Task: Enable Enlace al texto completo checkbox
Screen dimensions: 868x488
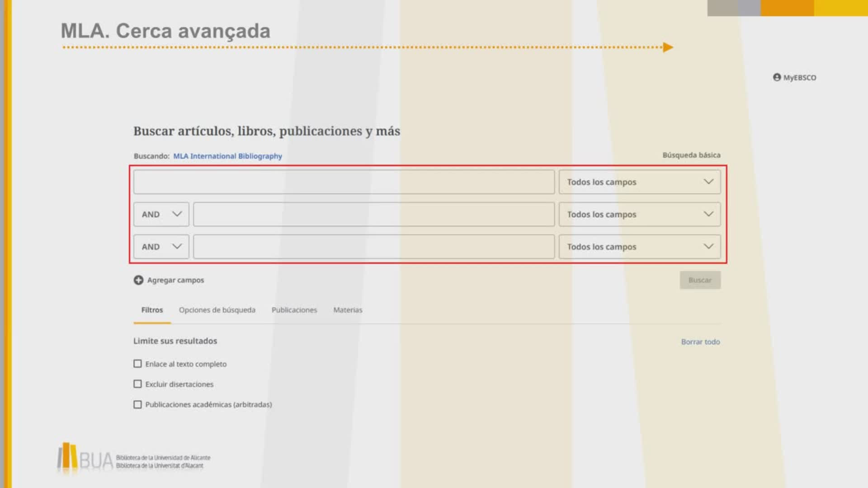Action: point(137,364)
